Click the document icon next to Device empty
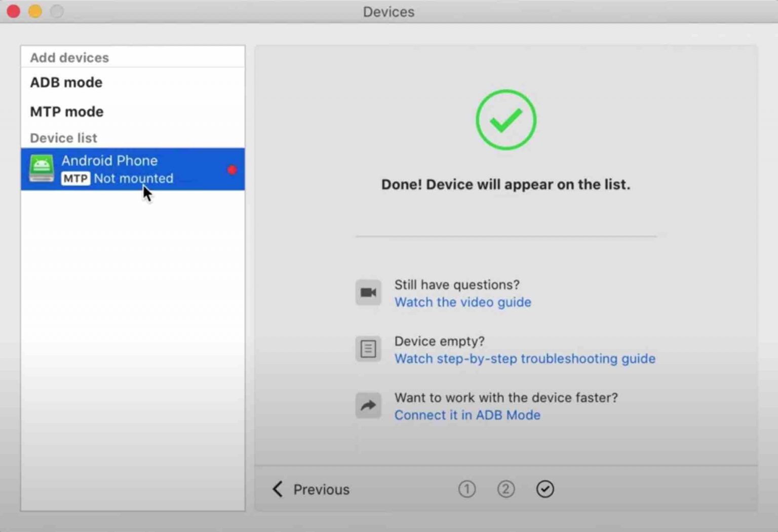This screenshot has width=778, height=532. [x=368, y=349]
